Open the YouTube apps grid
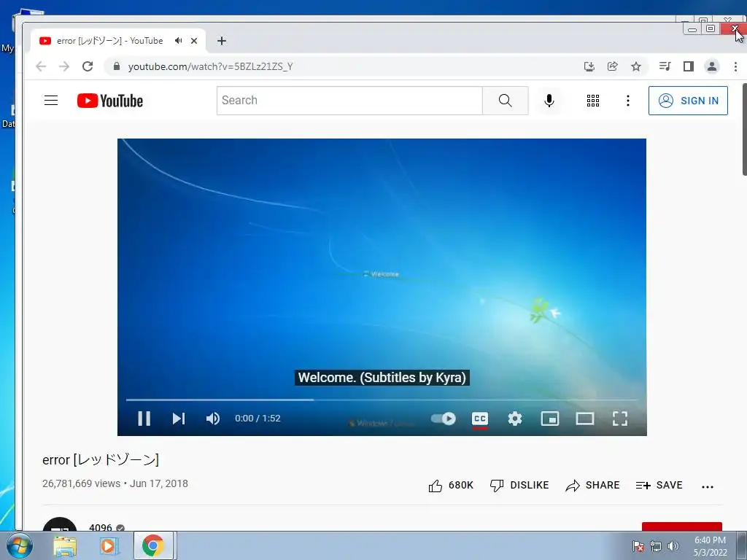The image size is (747, 560). (592, 101)
